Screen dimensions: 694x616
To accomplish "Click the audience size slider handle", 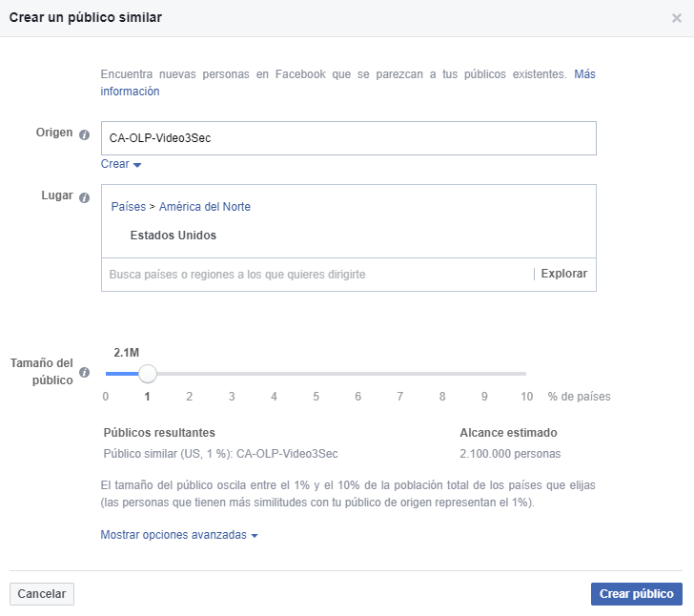I will [x=148, y=374].
